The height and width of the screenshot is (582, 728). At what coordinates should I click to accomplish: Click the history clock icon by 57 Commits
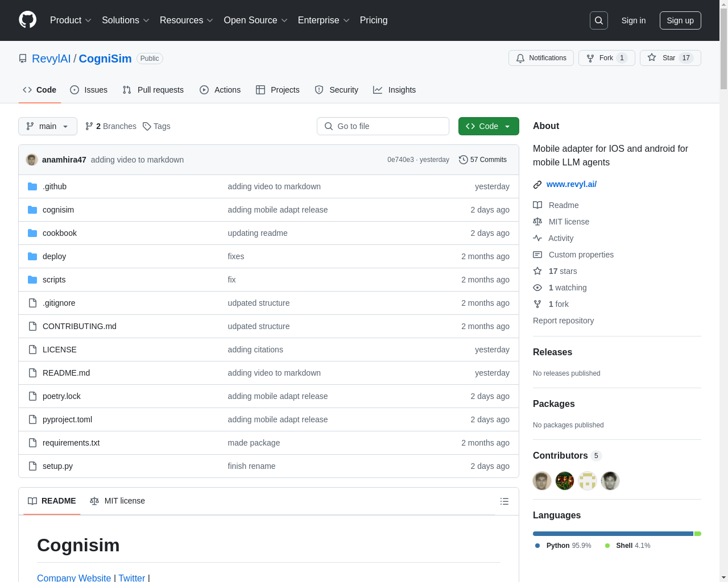tap(464, 160)
